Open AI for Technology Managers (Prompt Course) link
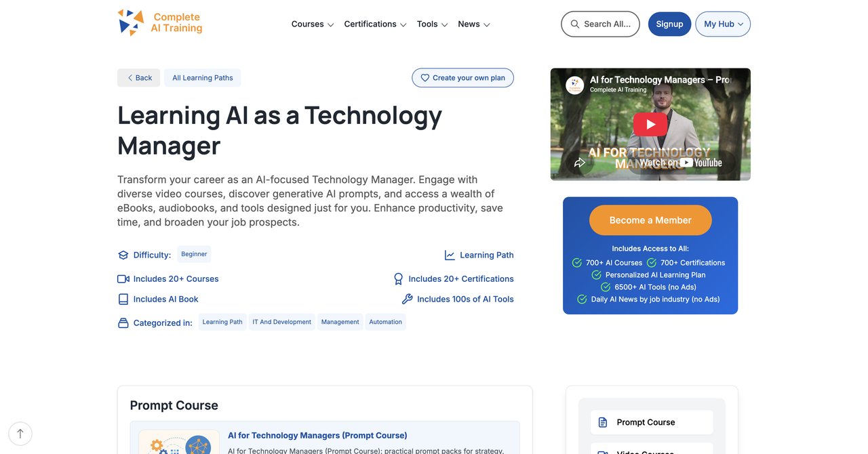 [x=317, y=436]
